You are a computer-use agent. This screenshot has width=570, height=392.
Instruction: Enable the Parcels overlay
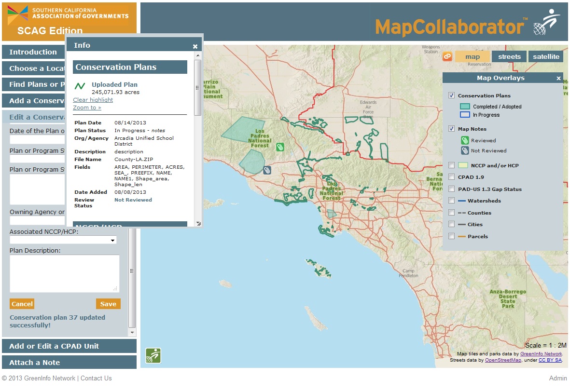tap(451, 236)
